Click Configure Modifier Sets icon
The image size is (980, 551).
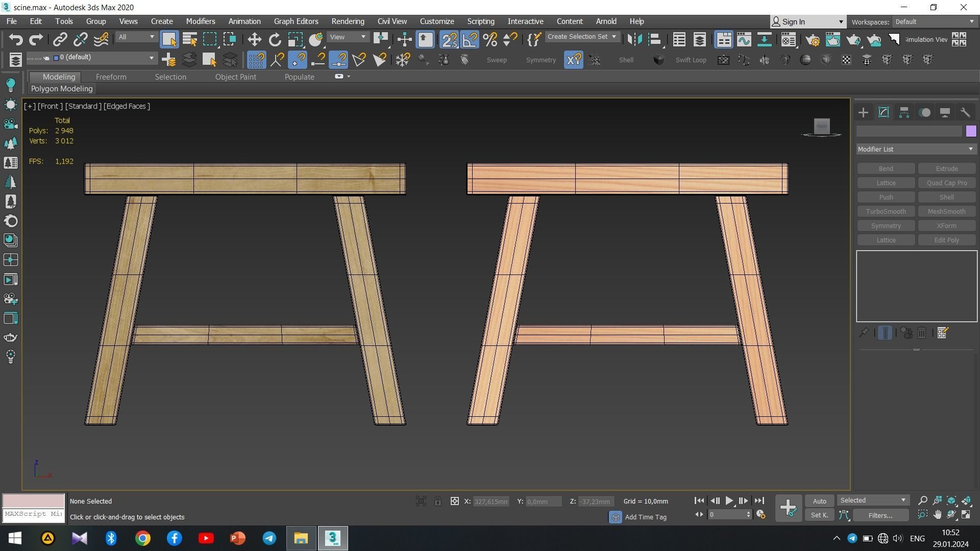tap(943, 333)
